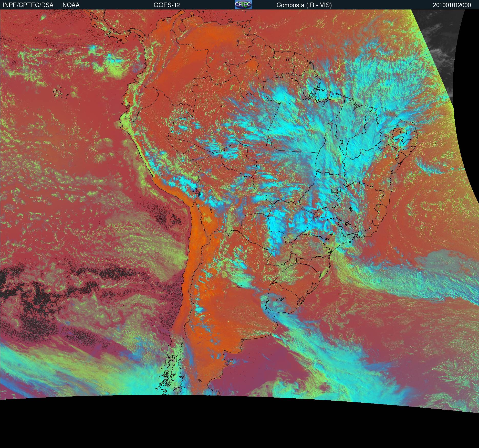
Task: Click the CPTEC logo in header
Action: click(243, 5)
